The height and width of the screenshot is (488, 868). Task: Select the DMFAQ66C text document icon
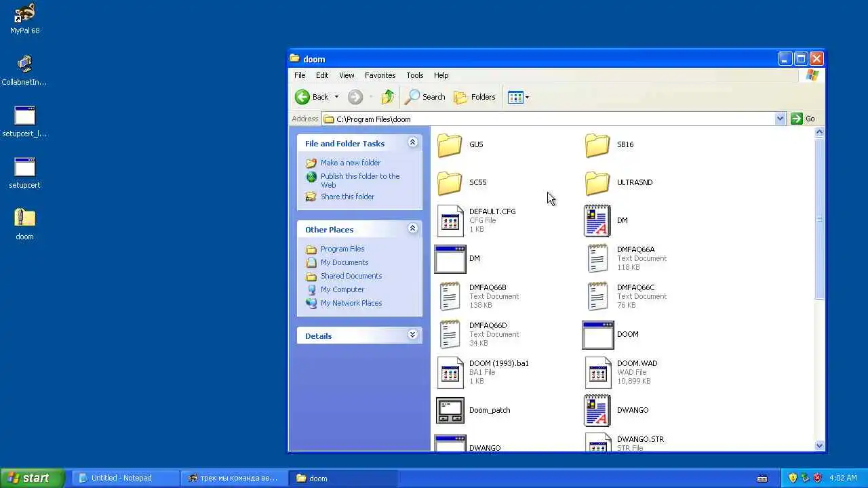pos(597,296)
